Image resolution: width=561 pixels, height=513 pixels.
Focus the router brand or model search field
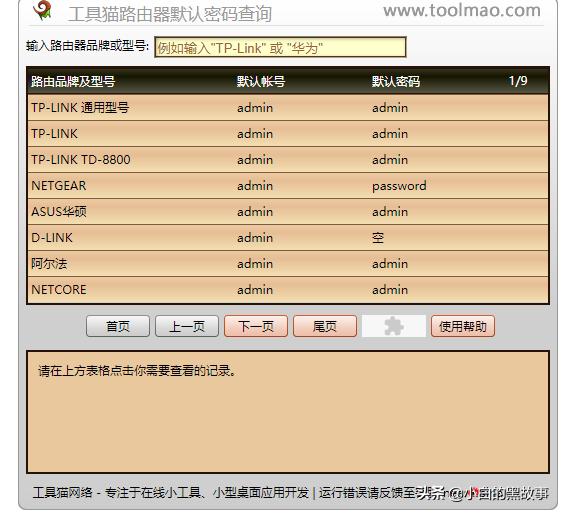pos(280,47)
